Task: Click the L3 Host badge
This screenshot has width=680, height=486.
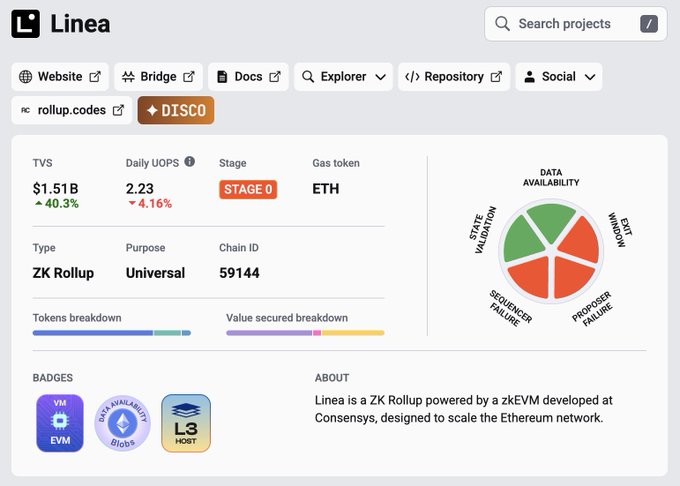Action: coord(186,423)
